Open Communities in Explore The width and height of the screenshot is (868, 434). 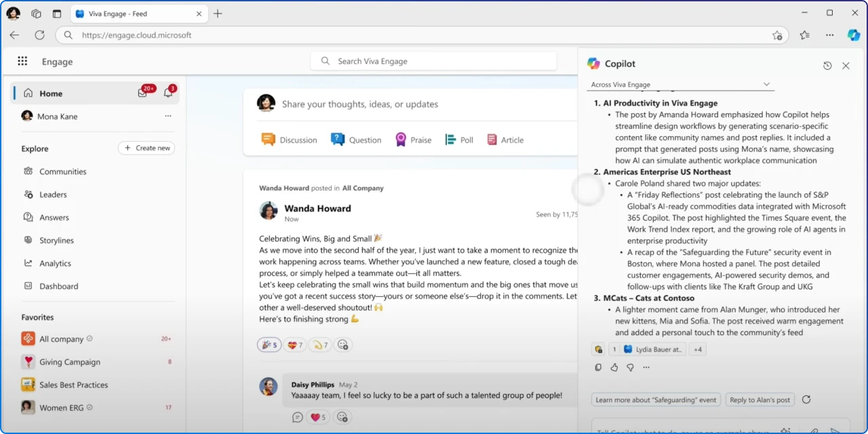[x=62, y=172]
